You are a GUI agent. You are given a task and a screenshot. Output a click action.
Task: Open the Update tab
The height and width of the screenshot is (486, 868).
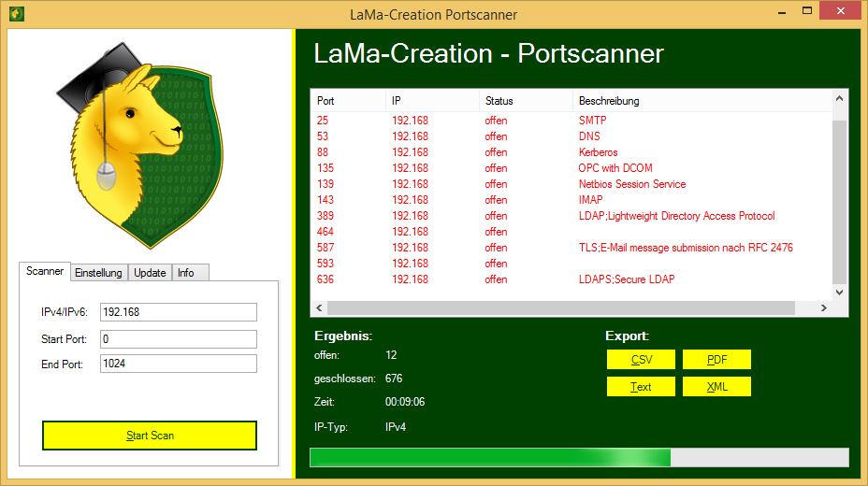[150, 273]
